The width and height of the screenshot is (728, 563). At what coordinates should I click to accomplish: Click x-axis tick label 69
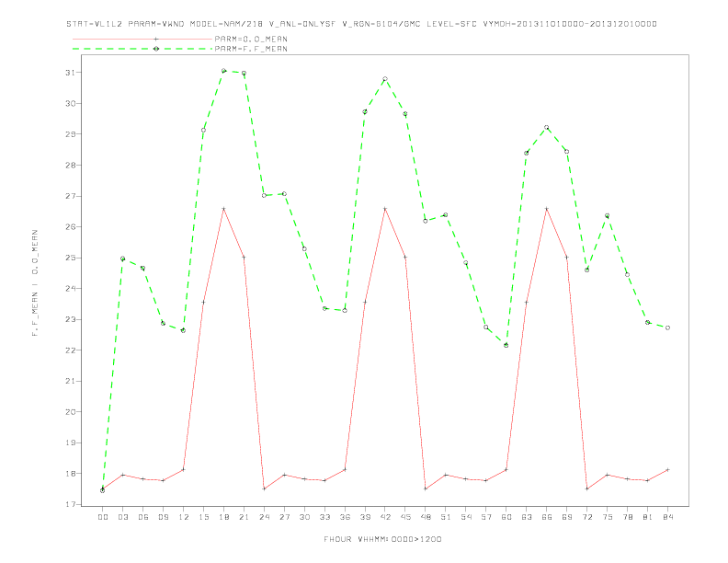567,517
